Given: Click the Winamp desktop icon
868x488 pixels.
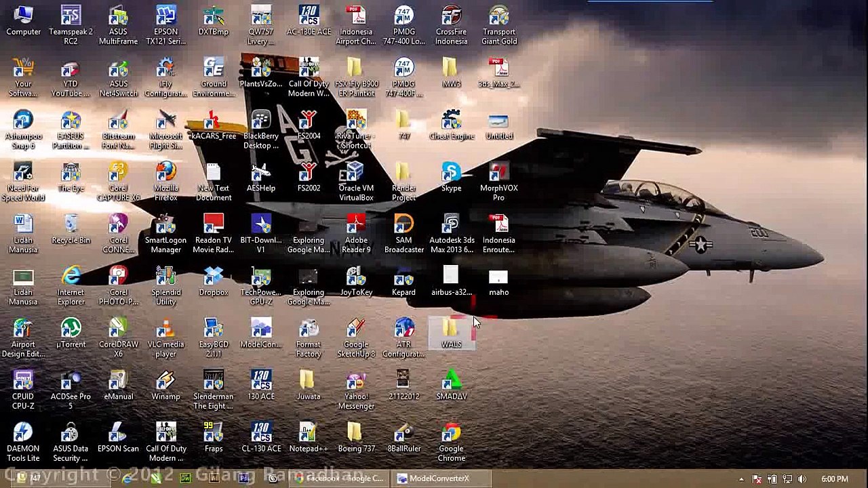Looking at the screenshot, I should coord(165,386).
